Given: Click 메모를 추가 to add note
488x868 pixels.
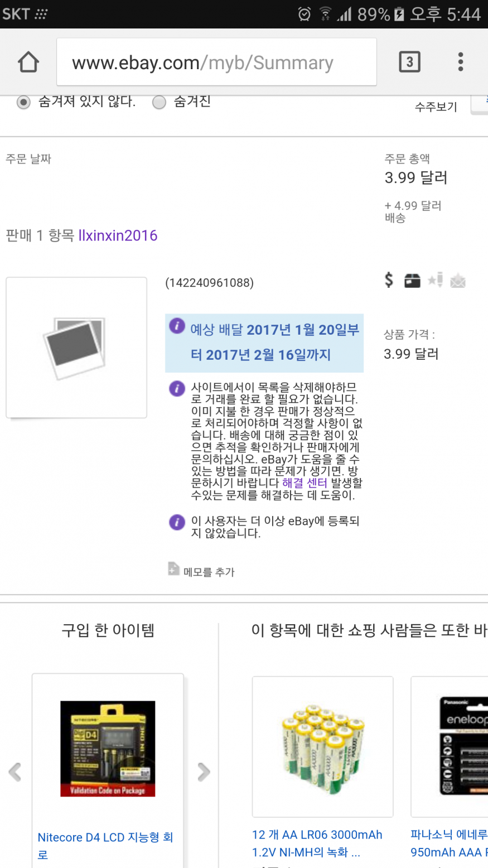Looking at the screenshot, I should pos(209,572).
